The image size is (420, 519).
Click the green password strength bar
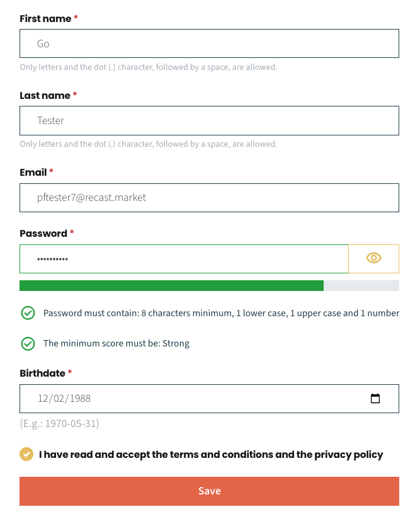pyautogui.click(x=171, y=286)
